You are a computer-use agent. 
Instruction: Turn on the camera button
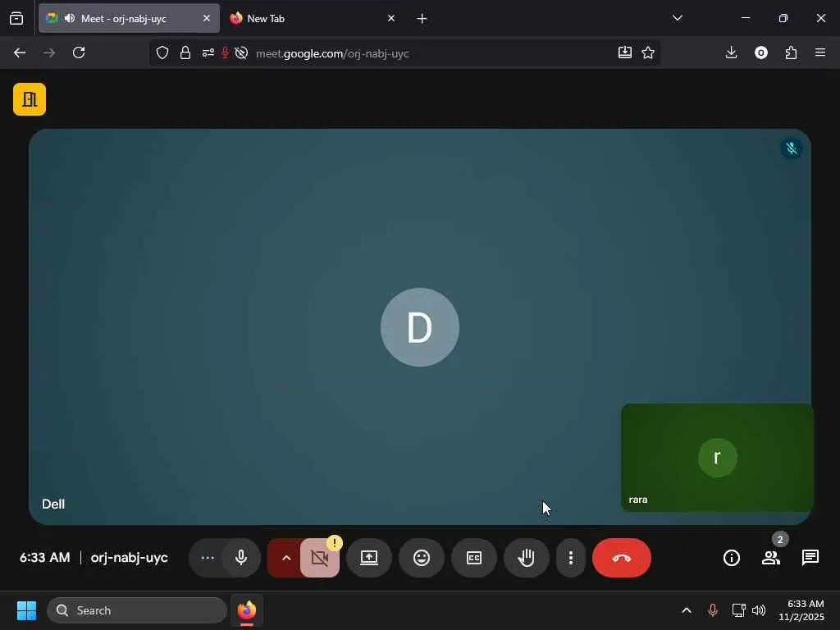pos(319,558)
